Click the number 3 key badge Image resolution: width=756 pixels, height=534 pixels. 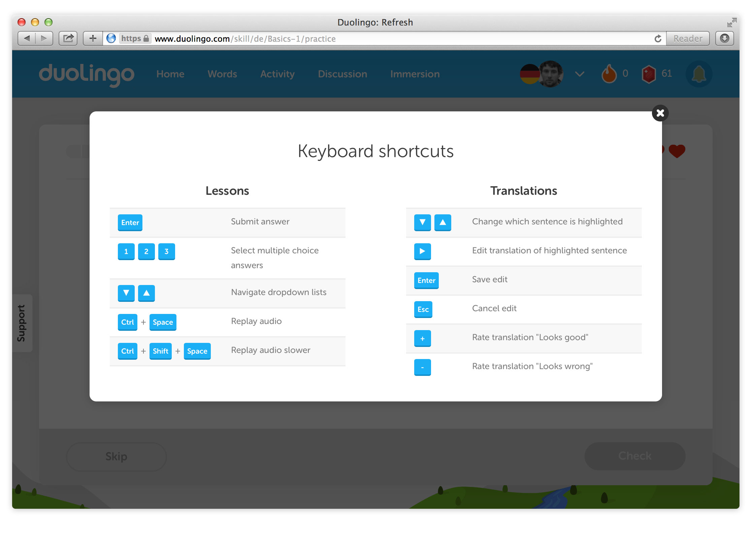[167, 252]
